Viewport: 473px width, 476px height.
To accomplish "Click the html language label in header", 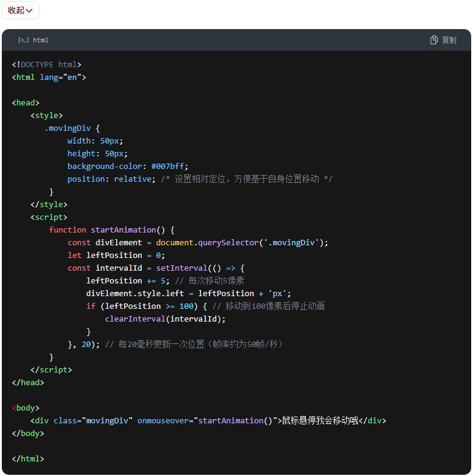I will tap(41, 40).
